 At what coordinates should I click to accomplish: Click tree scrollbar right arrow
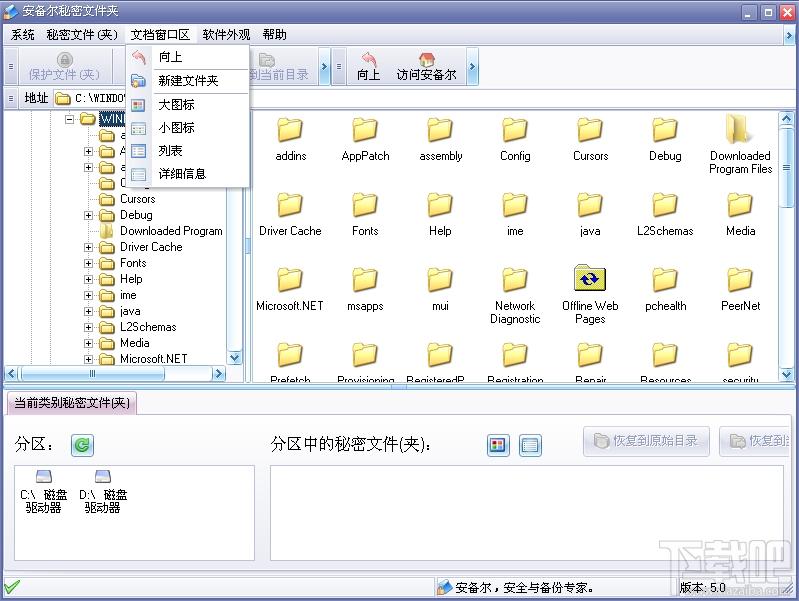[x=219, y=374]
